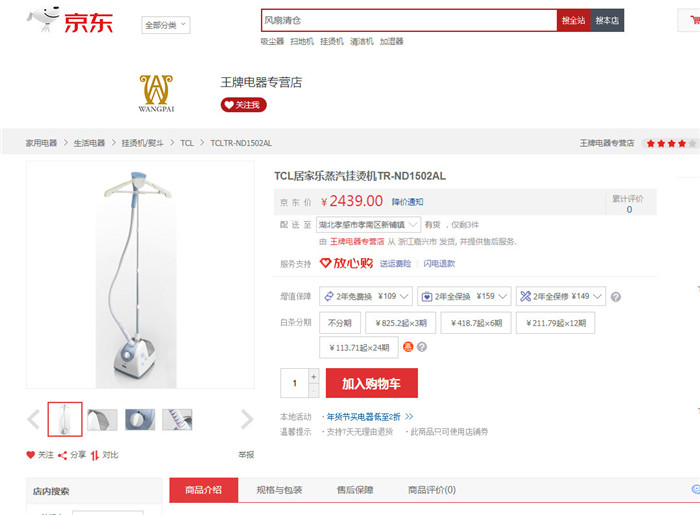Show next product thumbnails with right arrow
700x515 pixels.
pyautogui.click(x=246, y=419)
